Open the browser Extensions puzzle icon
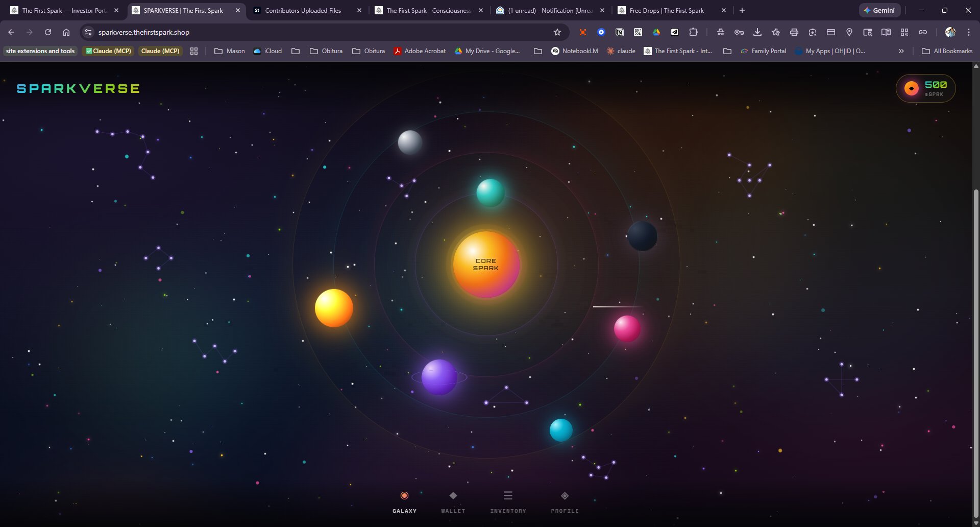The width and height of the screenshot is (980, 527). [693, 32]
